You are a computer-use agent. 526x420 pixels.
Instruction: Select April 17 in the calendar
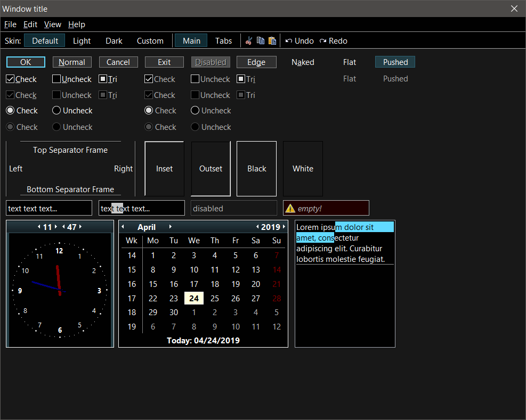pyautogui.click(x=194, y=284)
